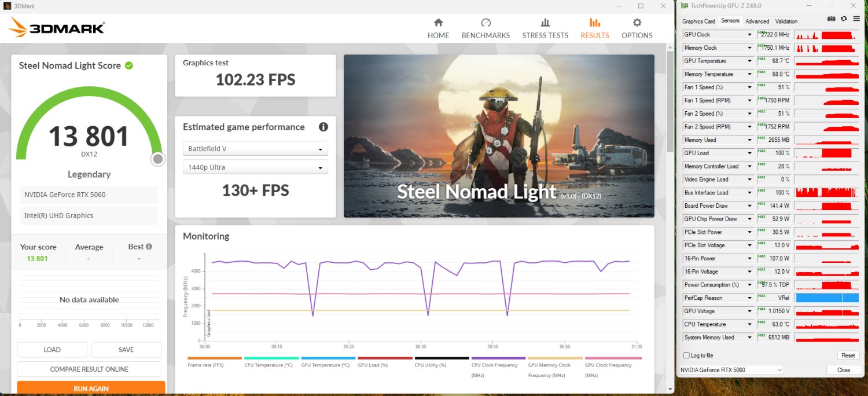Image resolution: width=868 pixels, height=396 pixels.
Task: Click the NVIDIA GeForce RTX 5060 score entry
Action: (x=89, y=195)
